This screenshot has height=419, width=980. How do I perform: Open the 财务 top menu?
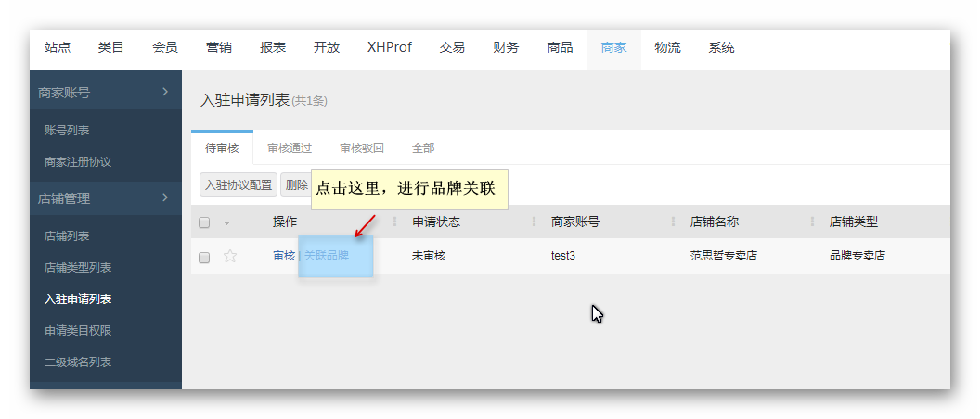point(506,47)
